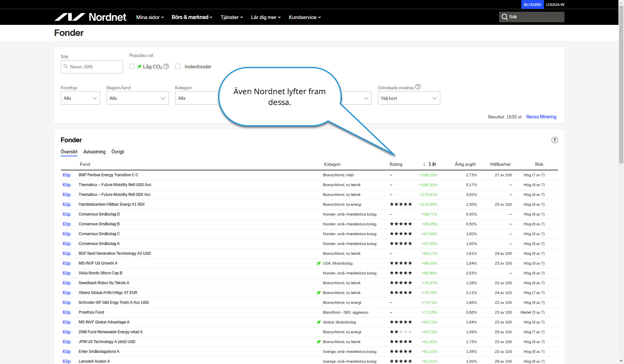This screenshot has width=624, height=364.
Task: Switch to the Övrigt tab
Action: [118, 152]
